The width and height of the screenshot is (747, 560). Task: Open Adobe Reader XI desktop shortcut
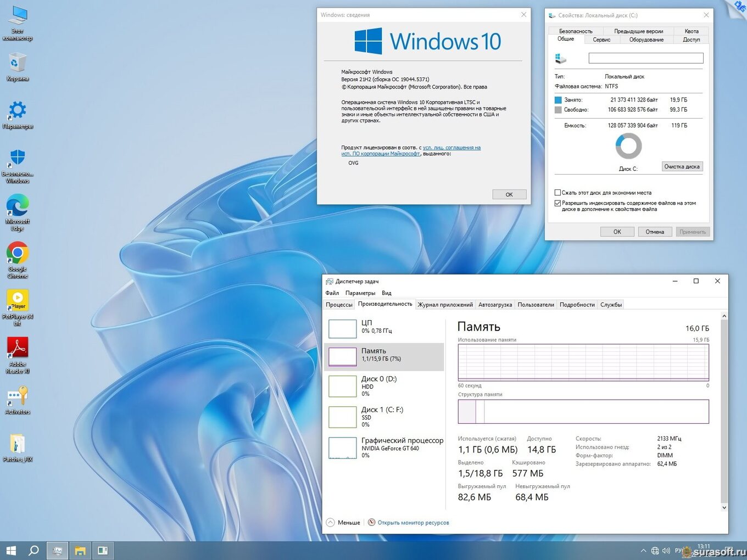point(18,355)
